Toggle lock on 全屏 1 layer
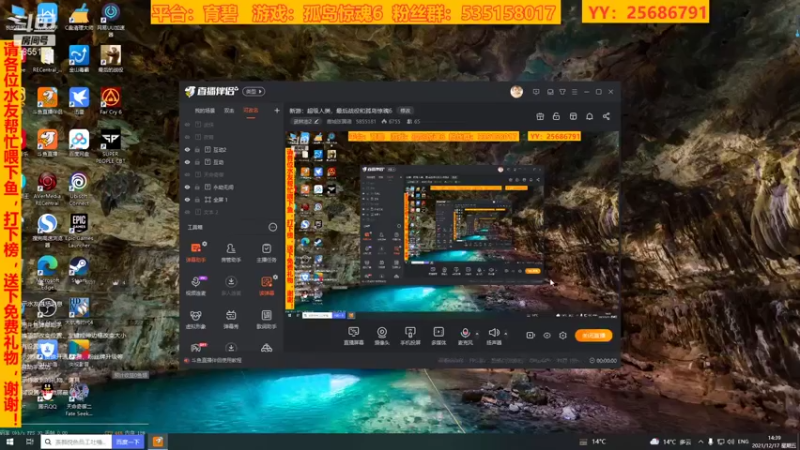 [x=197, y=199]
